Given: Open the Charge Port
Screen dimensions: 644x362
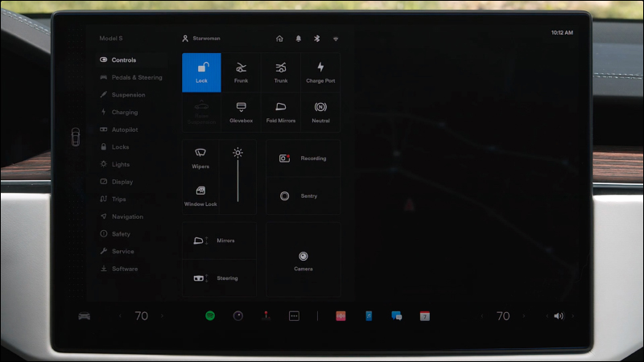Looking at the screenshot, I should click(320, 72).
